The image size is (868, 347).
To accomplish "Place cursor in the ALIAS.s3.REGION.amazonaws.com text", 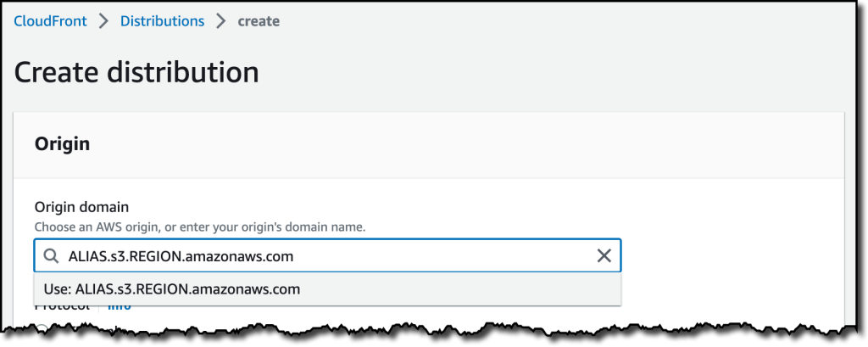I will (181, 256).
